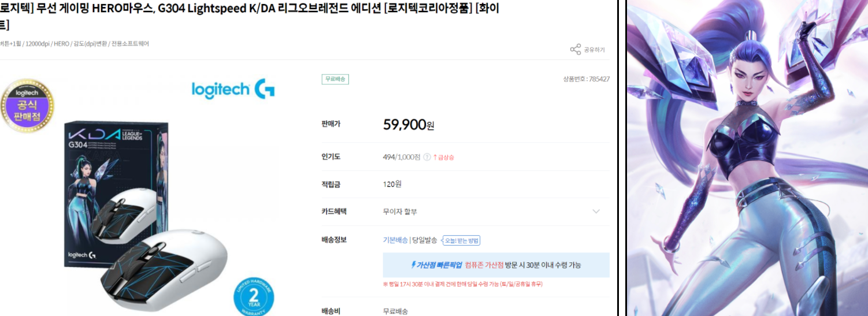Image resolution: width=868 pixels, height=316 pixels.
Task: Click the 494/1,000점 popularity score
Action: pyautogui.click(x=402, y=157)
